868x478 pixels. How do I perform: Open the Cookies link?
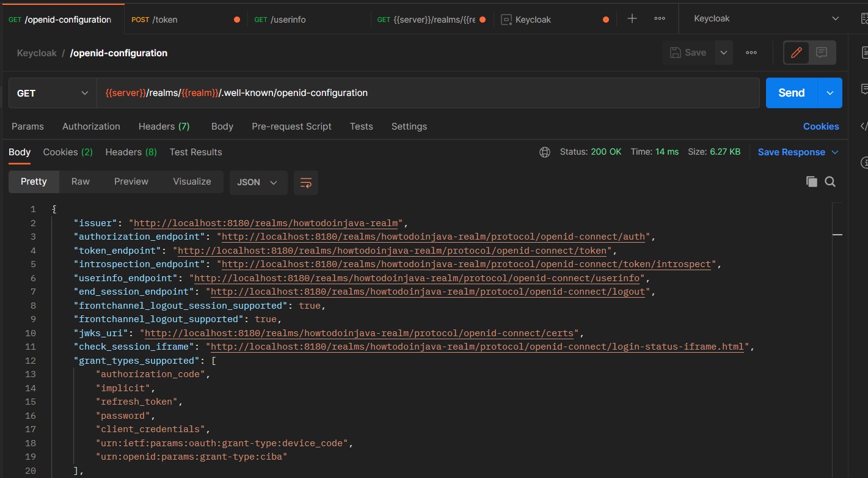point(821,127)
